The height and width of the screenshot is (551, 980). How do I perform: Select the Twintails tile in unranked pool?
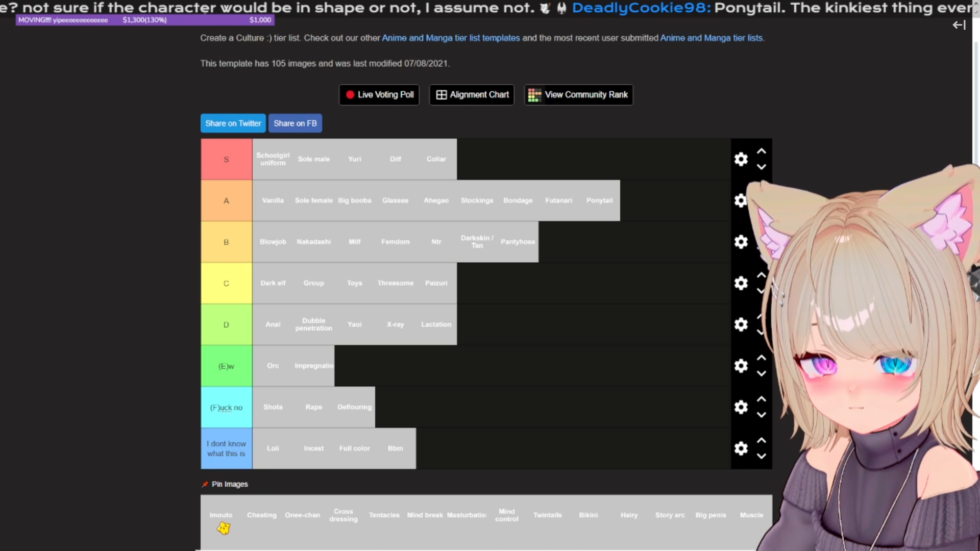548,515
